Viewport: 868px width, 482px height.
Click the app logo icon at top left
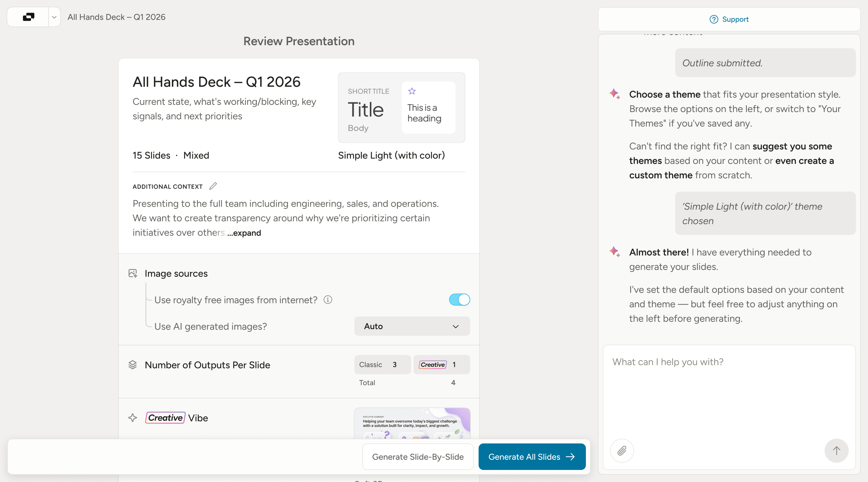(28, 17)
